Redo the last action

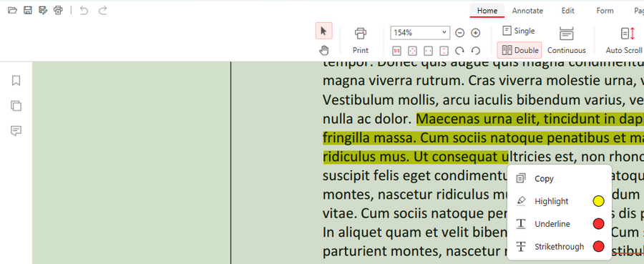tap(102, 10)
